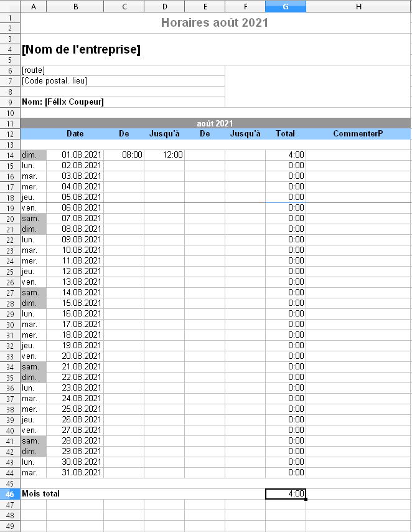Click the title 'Horaires août 2021'
Viewport: 412px width, 532px height.
(x=215, y=22)
